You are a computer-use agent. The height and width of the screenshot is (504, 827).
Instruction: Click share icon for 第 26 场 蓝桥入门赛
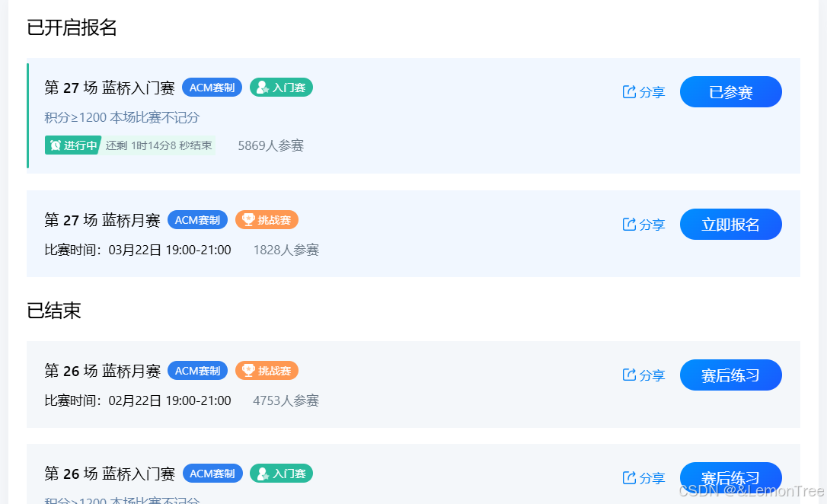tap(629, 477)
